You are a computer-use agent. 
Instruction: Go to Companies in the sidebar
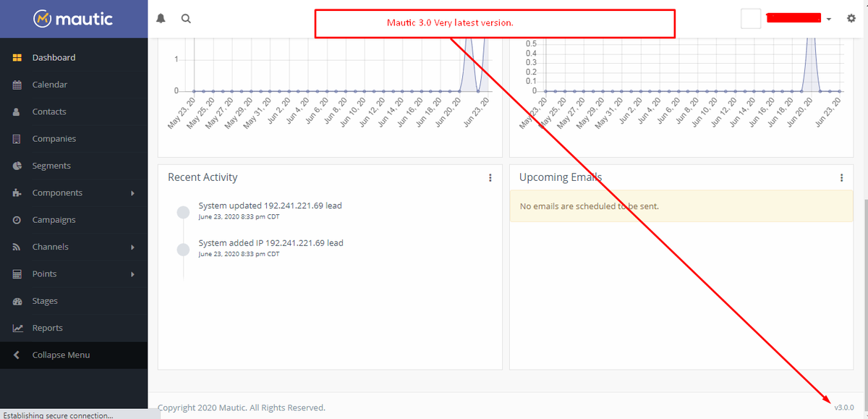(x=74, y=139)
